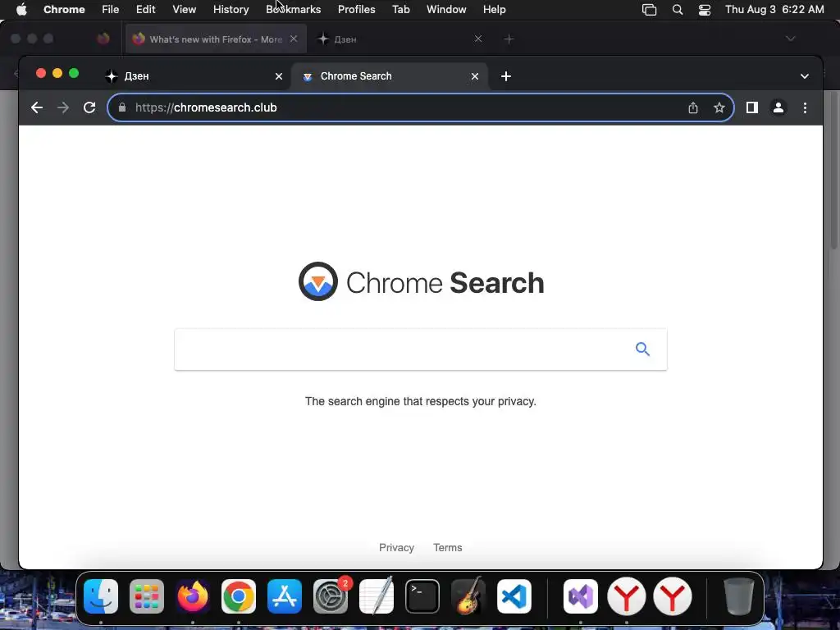Open the Apple menu
This screenshot has width=840, height=630.
(21, 10)
